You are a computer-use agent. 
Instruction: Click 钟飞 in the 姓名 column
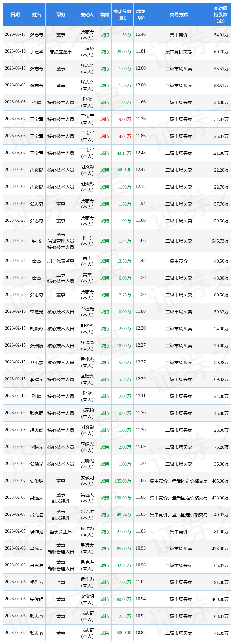[x=37, y=241]
